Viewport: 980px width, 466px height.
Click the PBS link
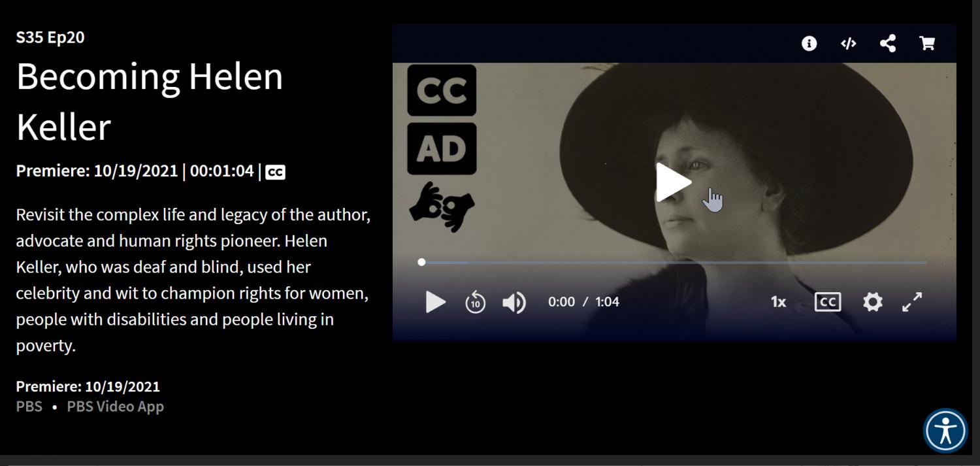tap(29, 407)
